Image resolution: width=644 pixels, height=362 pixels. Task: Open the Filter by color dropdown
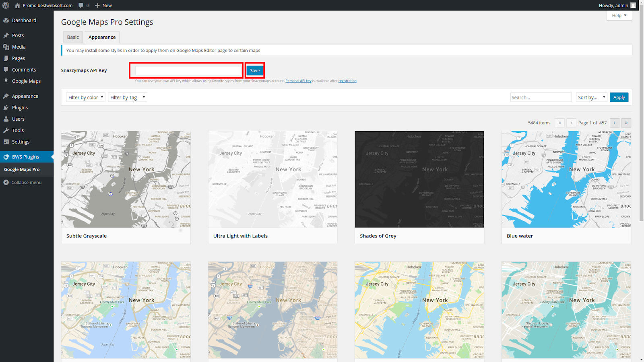point(86,97)
